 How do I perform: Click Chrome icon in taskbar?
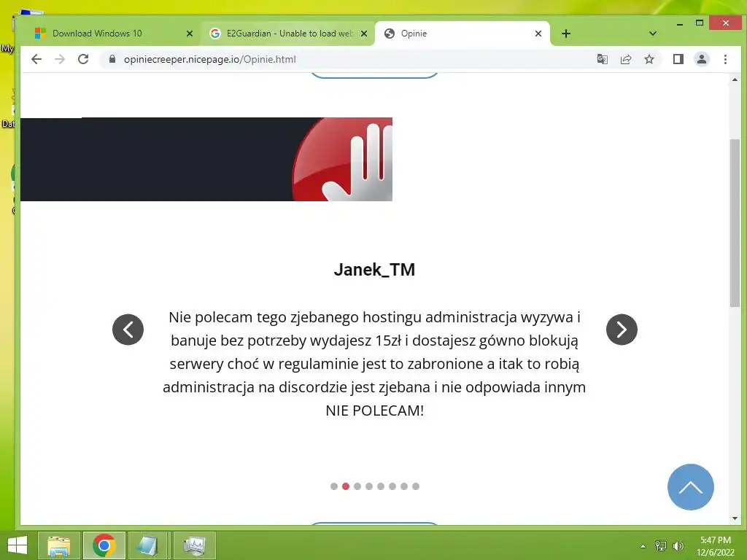coord(104,545)
